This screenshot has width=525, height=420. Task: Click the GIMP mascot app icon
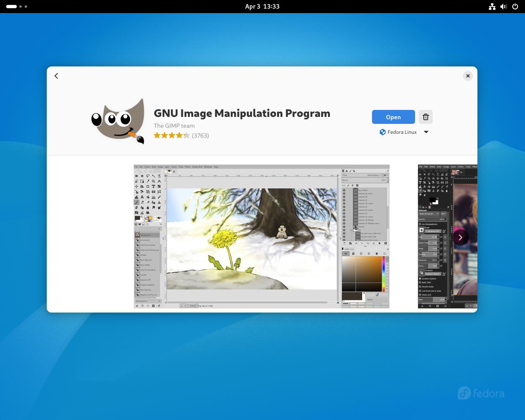point(119,121)
